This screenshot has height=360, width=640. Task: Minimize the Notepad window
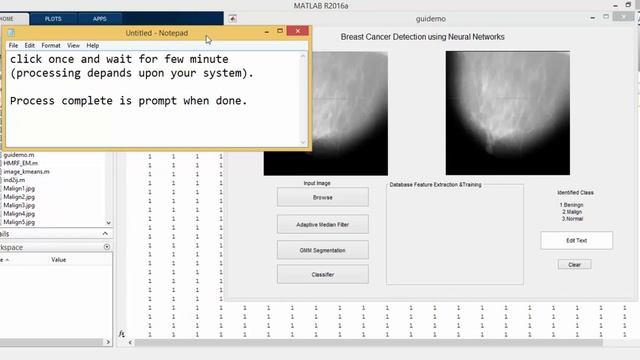(x=267, y=31)
